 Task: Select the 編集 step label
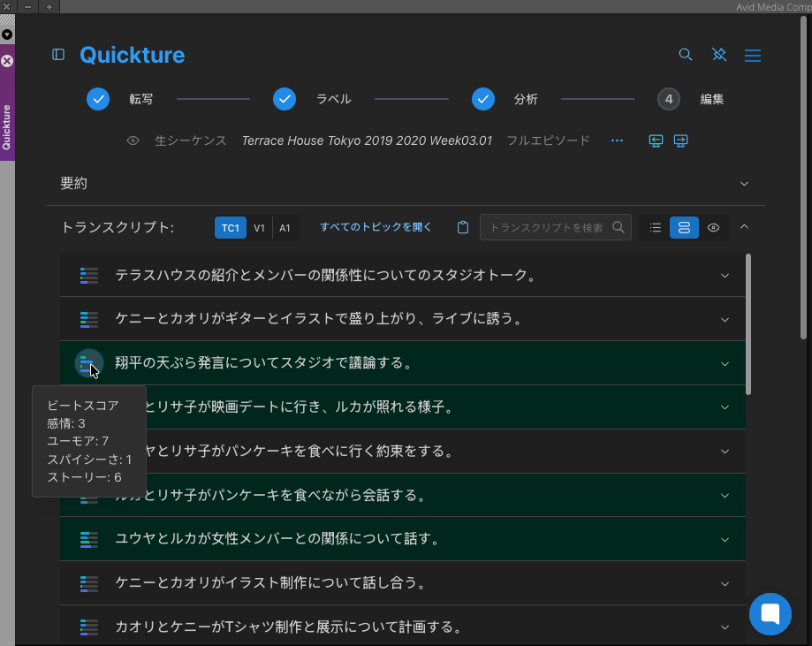(x=712, y=99)
